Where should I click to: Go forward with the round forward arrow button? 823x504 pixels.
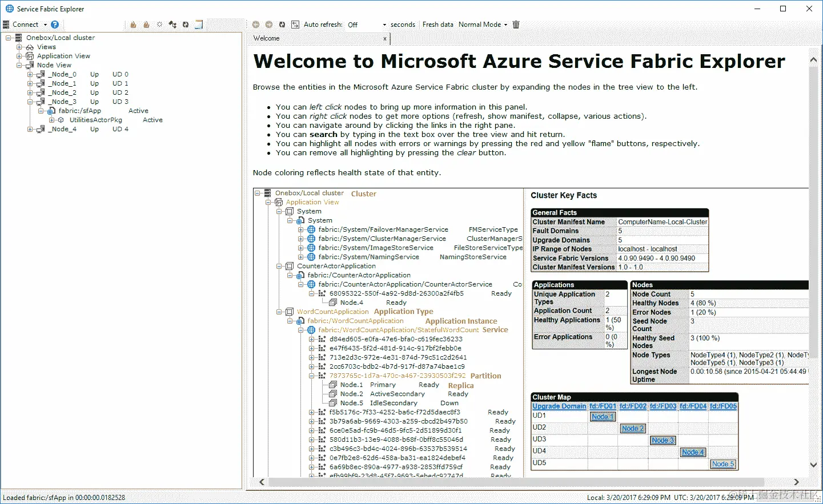coord(269,25)
